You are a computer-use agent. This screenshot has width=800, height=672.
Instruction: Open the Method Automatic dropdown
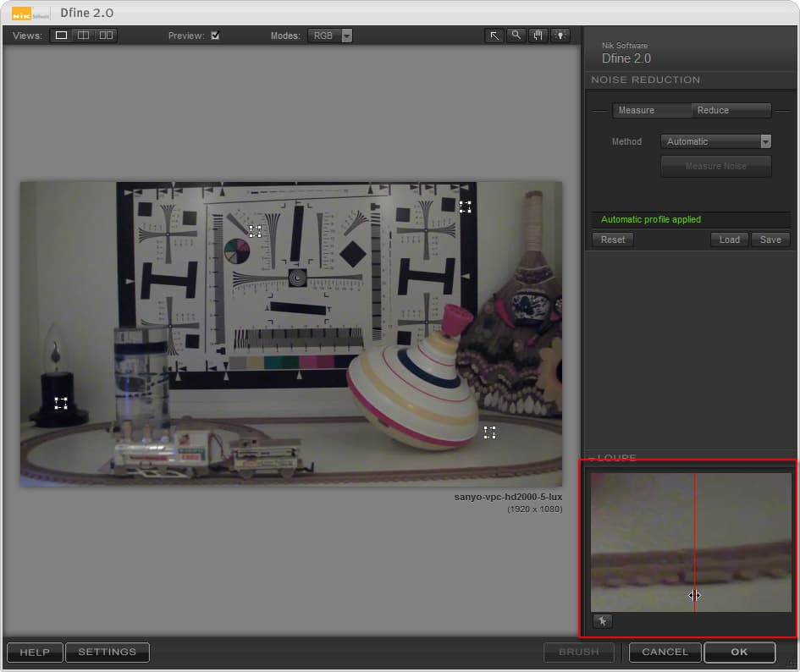(716, 141)
